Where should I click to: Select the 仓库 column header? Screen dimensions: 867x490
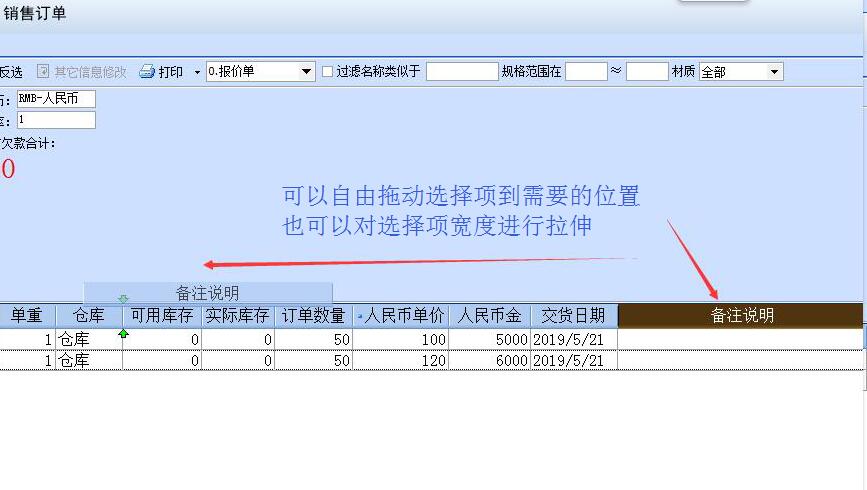point(88,316)
